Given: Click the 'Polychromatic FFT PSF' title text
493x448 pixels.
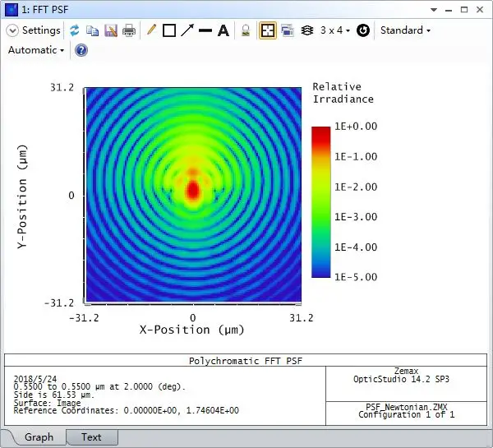Looking at the screenshot, I should (246, 361).
